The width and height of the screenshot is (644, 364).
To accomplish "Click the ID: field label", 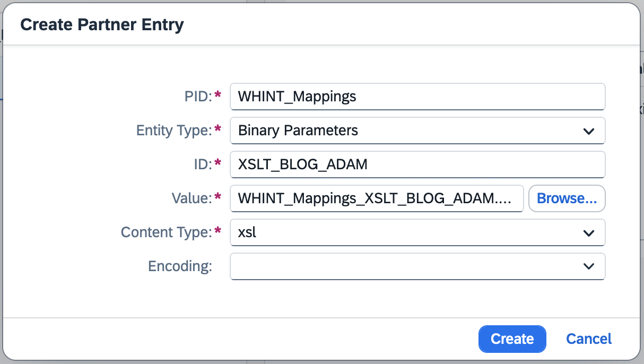I will 202,164.
